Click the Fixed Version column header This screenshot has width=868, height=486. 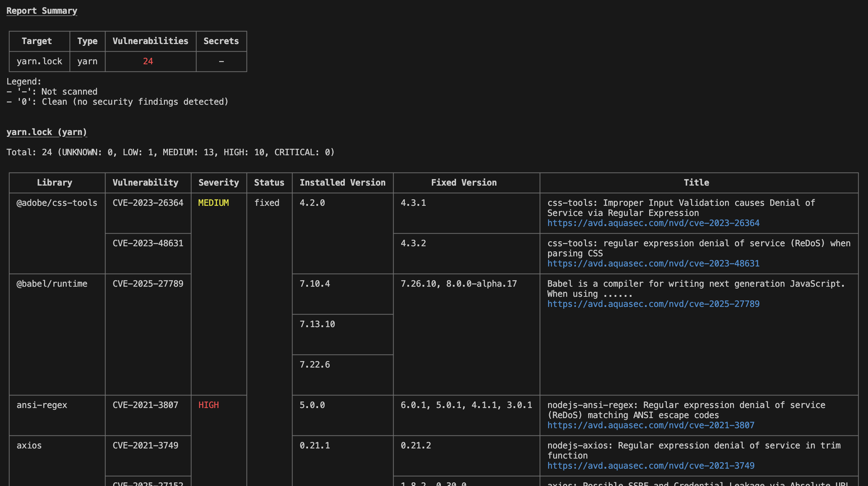click(464, 183)
